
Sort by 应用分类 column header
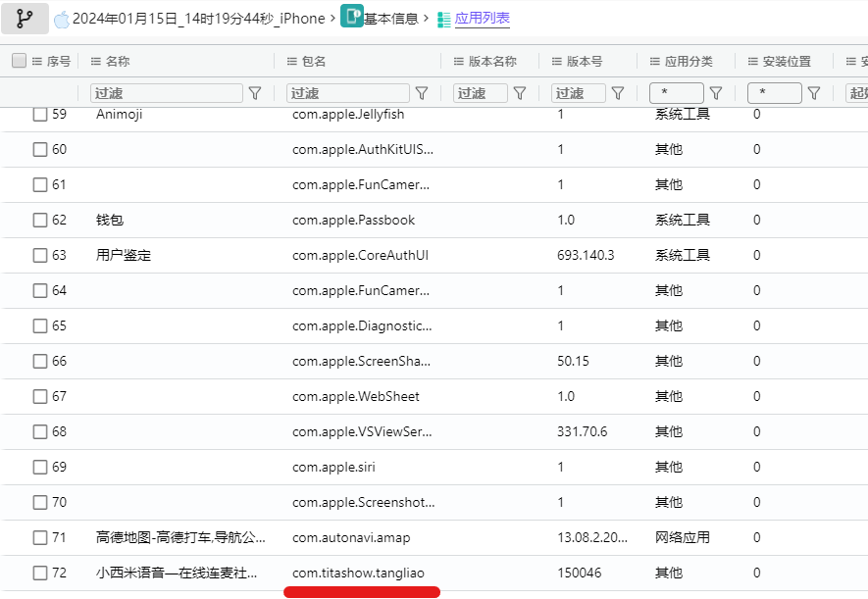(x=689, y=62)
